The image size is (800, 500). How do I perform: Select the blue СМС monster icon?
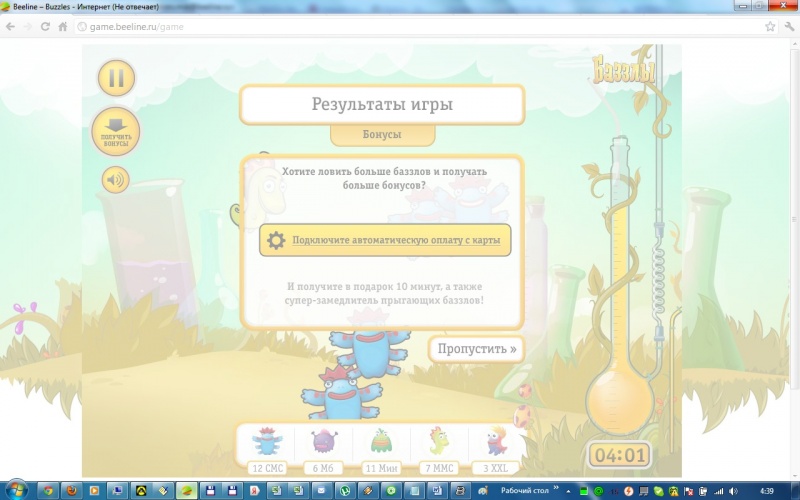pos(266,442)
